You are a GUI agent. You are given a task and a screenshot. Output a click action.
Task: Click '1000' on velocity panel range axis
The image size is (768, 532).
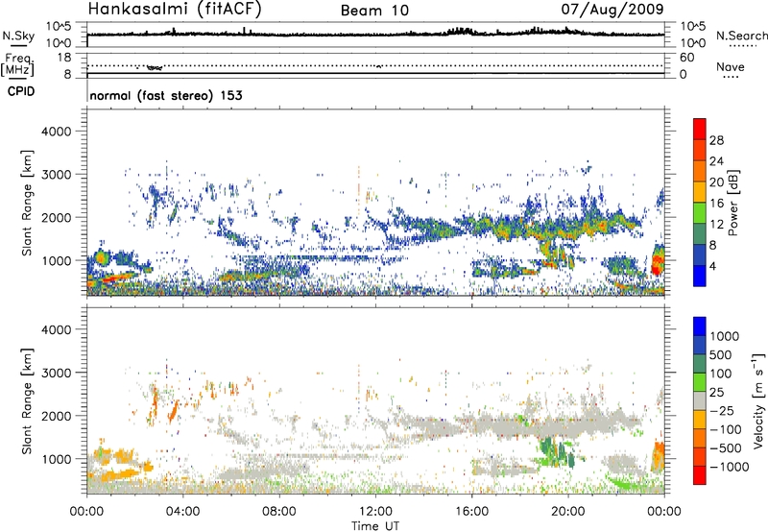click(x=56, y=459)
